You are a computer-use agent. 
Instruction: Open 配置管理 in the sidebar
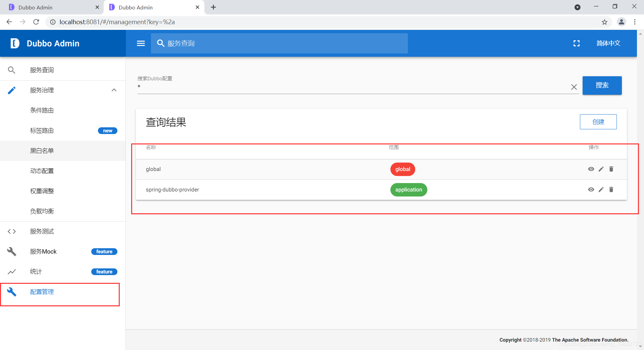pos(63,292)
